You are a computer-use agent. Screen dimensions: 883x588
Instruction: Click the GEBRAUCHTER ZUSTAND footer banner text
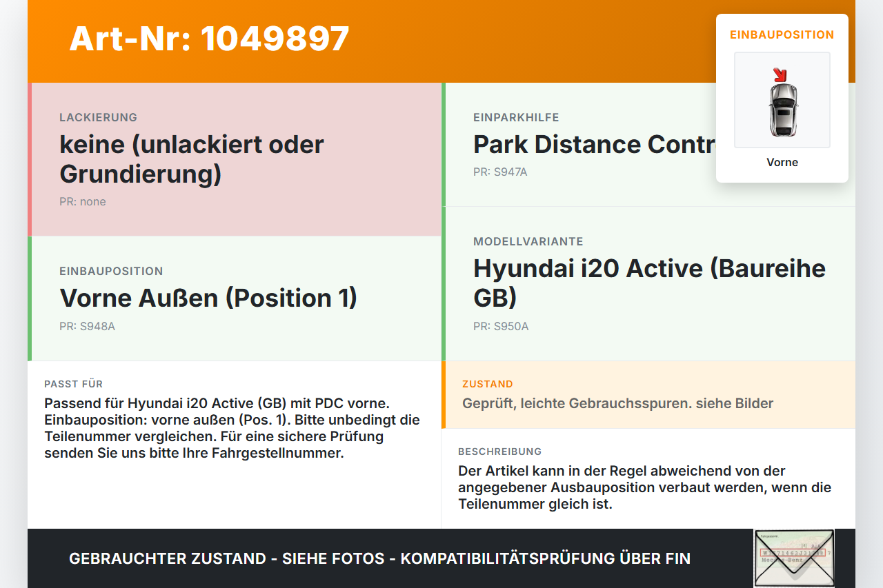point(379,558)
